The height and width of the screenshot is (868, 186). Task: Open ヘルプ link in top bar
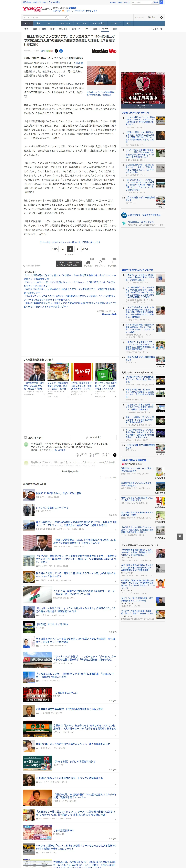click(127, 2)
